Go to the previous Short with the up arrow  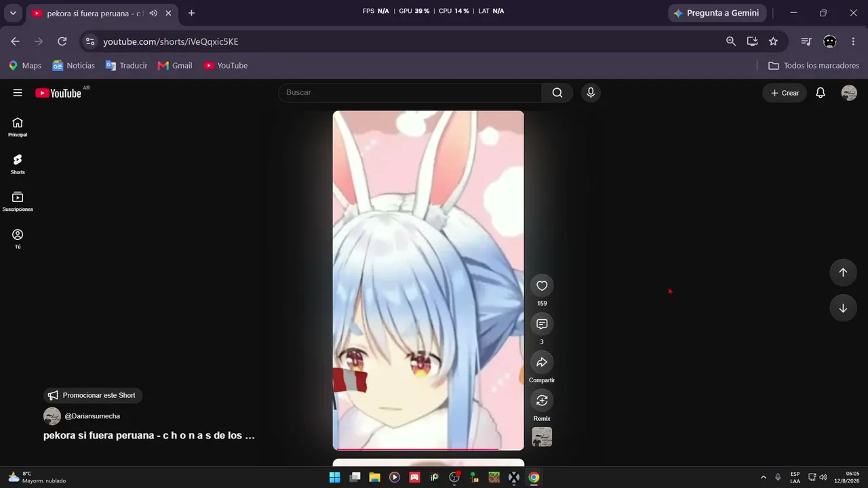coord(843,272)
